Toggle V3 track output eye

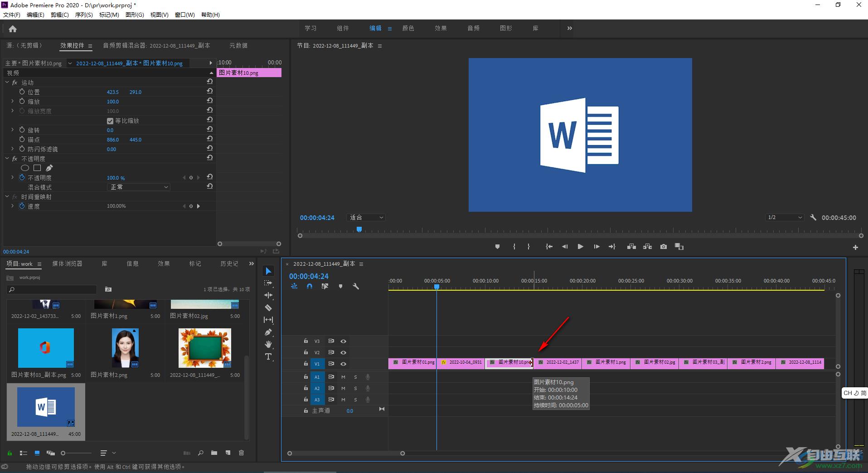click(x=343, y=341)
